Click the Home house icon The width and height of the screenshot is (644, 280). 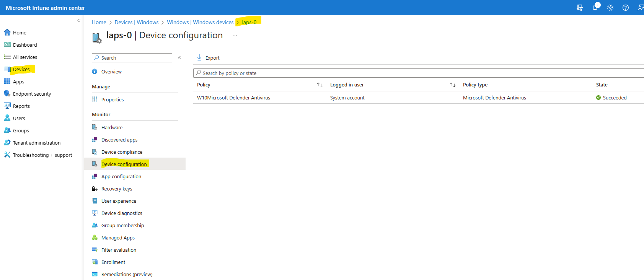coord(7,33)
